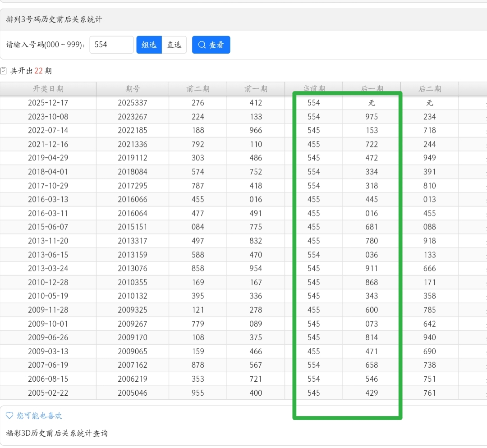Click the 共开出22期 result count text
Screen dimensions: 487x448
click(x=31, y=71)
